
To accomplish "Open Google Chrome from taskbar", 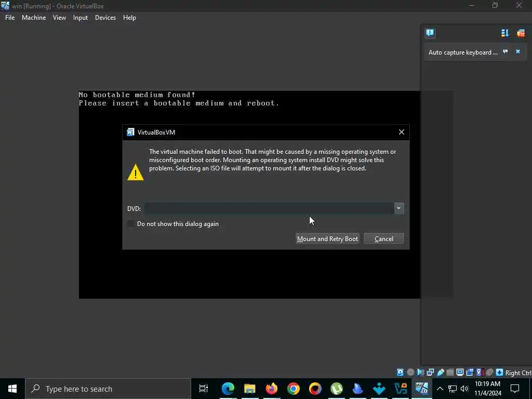I will pos(293,389).
